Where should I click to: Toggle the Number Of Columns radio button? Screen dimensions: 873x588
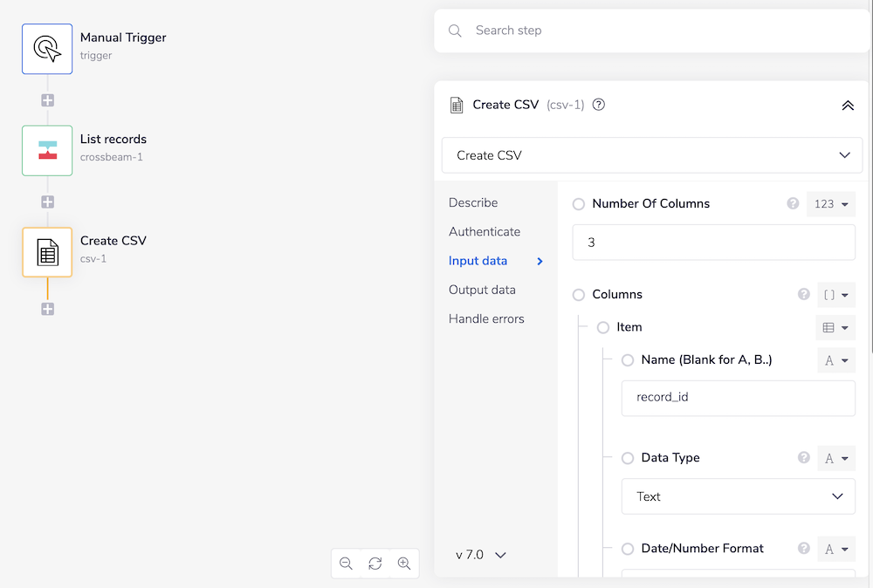click(x=579, y=204)
